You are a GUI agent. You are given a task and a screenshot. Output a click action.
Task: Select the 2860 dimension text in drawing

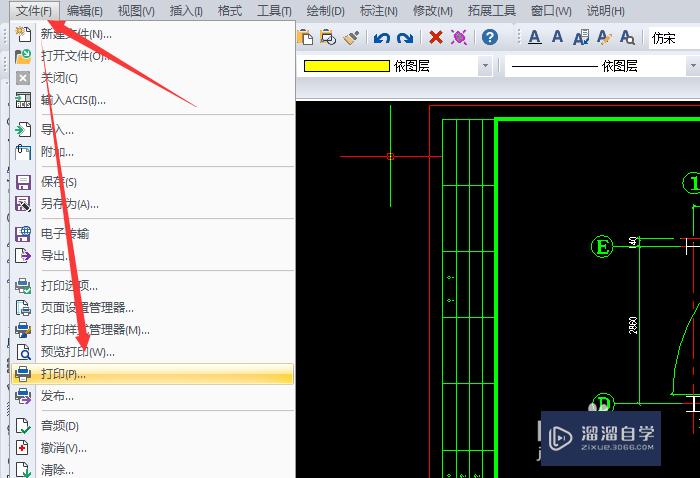[633, 325]
